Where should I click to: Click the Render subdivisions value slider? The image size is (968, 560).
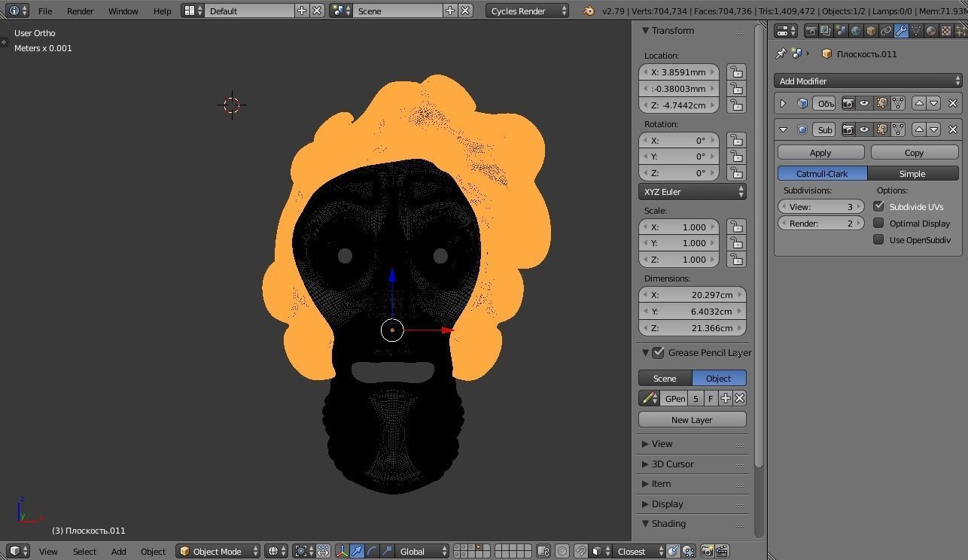pos(821,224)
